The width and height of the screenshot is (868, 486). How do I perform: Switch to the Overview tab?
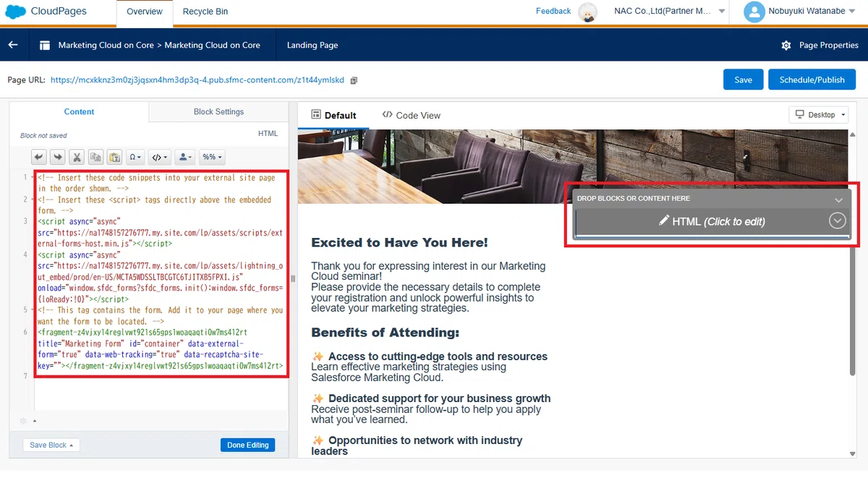pyautogui.click(x=144, y=12)
